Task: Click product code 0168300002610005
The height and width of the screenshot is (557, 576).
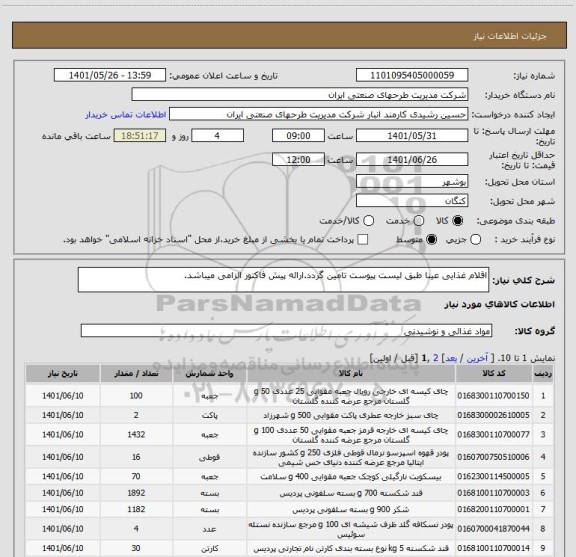Action: coord(493,415)
